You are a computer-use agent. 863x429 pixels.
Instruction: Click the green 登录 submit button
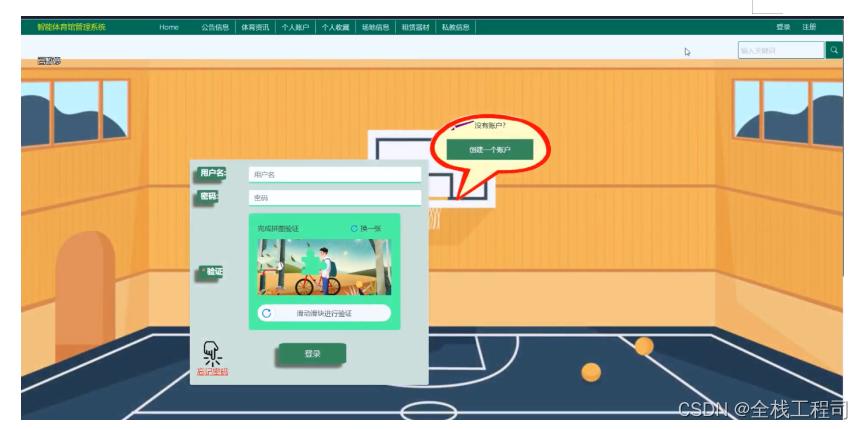pos(313,354)
